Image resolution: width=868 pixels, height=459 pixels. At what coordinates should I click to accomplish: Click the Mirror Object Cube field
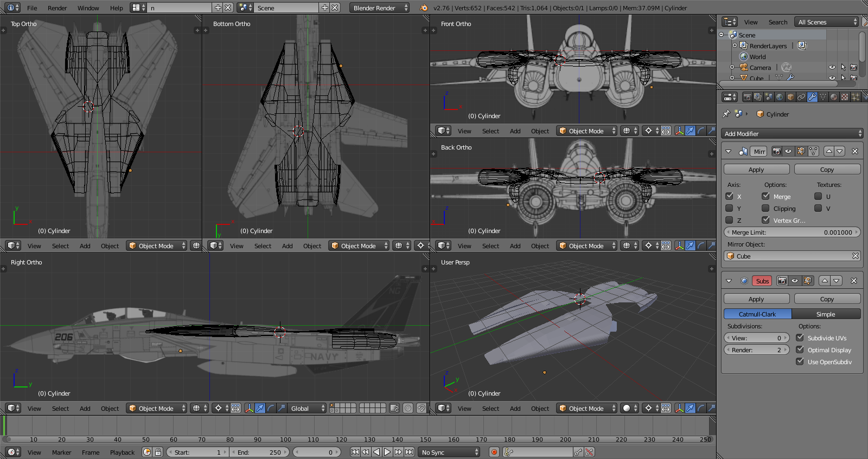pyautogui.click(x=792, y=256)
